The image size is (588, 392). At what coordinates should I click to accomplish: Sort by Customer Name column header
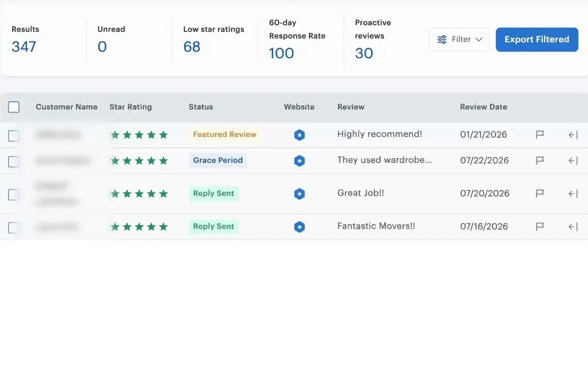[x=67, y=107]
